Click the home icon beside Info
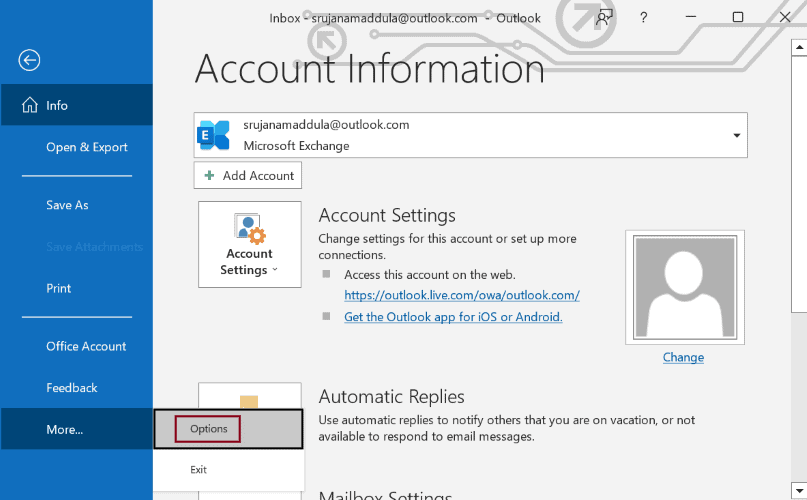 (x=29, y=105)
